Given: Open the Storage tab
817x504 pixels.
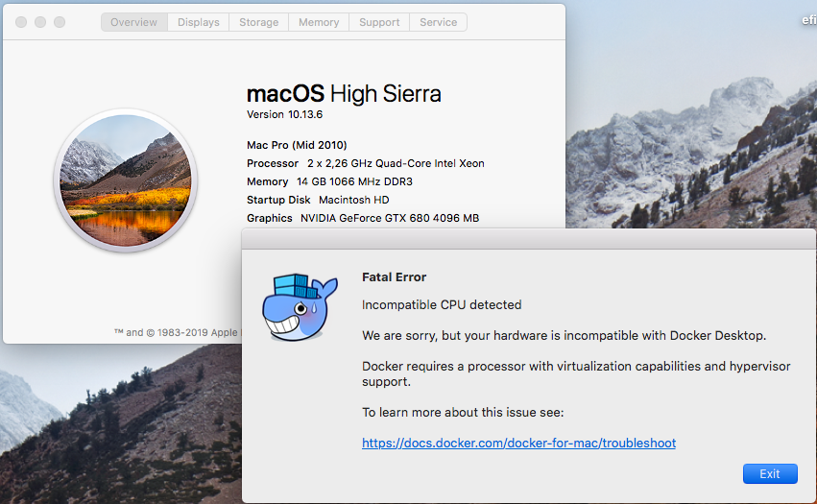Looking at the screenshot, I should pos(259,22).
